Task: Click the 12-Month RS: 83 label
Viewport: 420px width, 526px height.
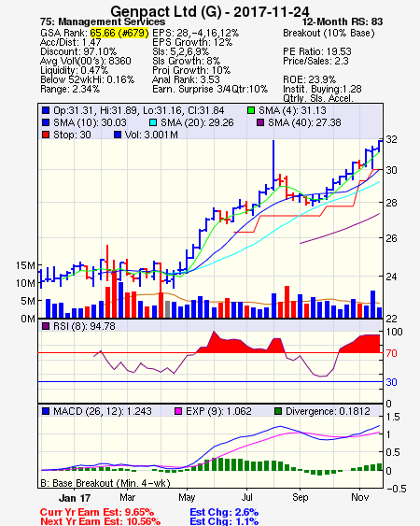Action: point(343,21)
